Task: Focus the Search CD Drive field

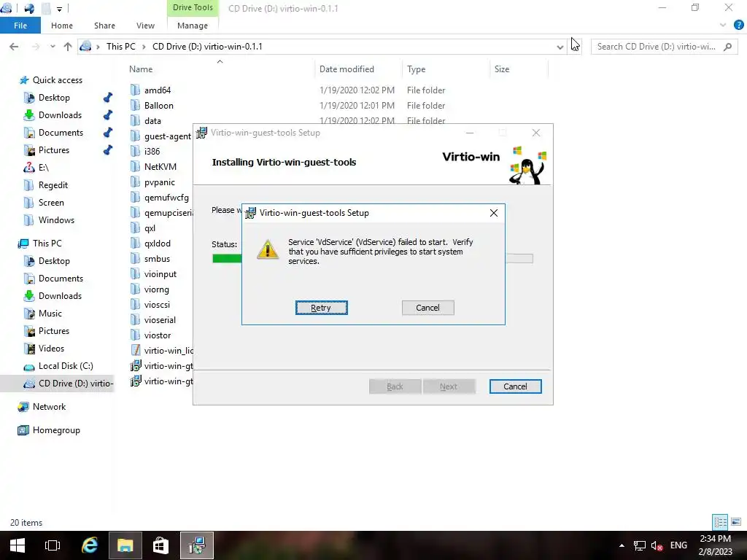Action: (x=657, y=46)
